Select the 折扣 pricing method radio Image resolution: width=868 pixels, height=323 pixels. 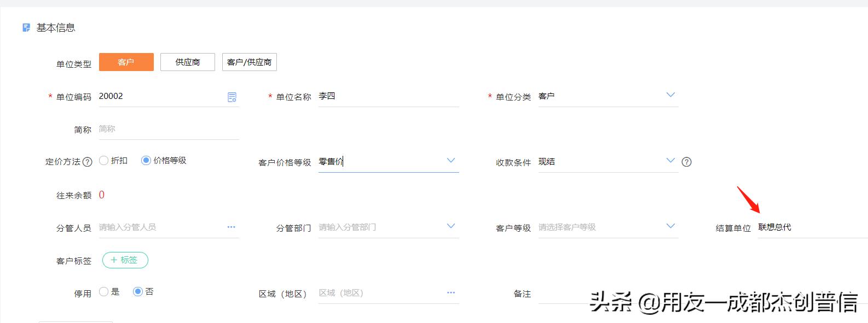tap(104, 161)
